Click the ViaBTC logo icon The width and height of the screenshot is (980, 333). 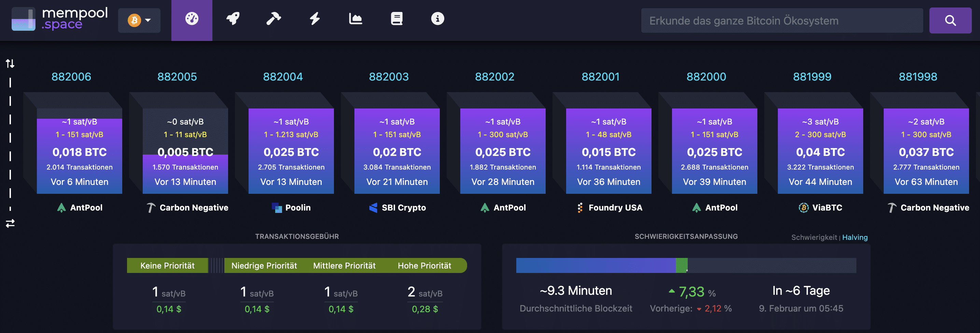(x=803, y=207)
